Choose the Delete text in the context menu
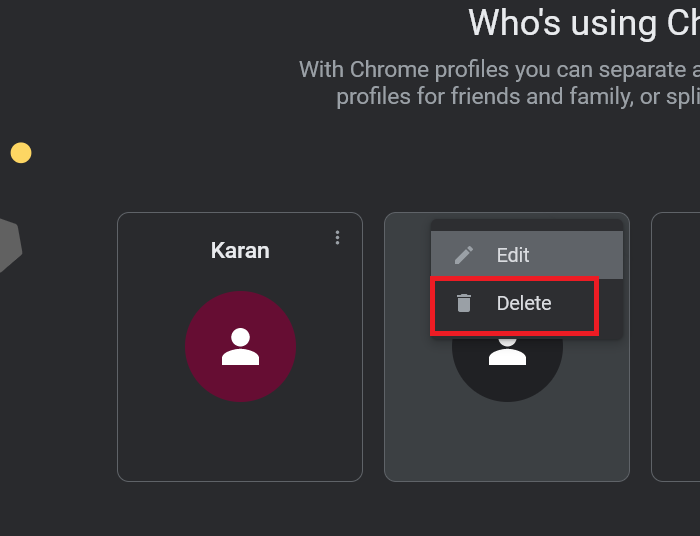The width and height of the screenshot is (700, 536). point(524,303)
